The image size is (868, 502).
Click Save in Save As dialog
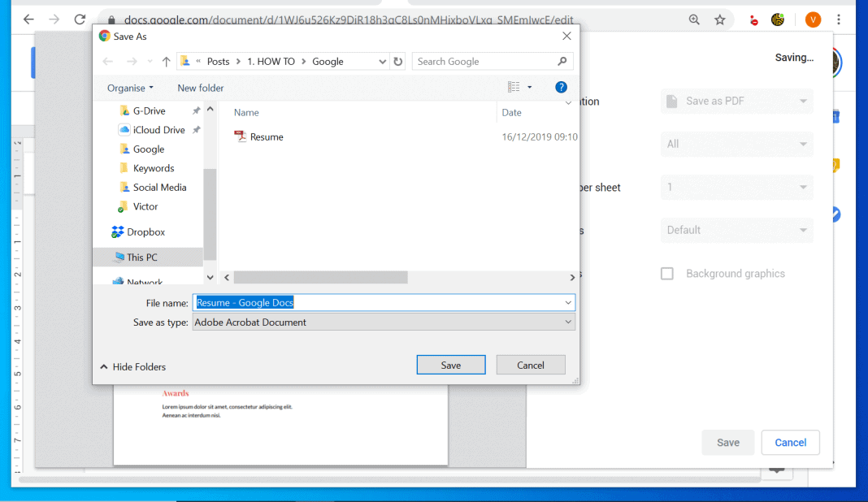[x=451, y=366]
